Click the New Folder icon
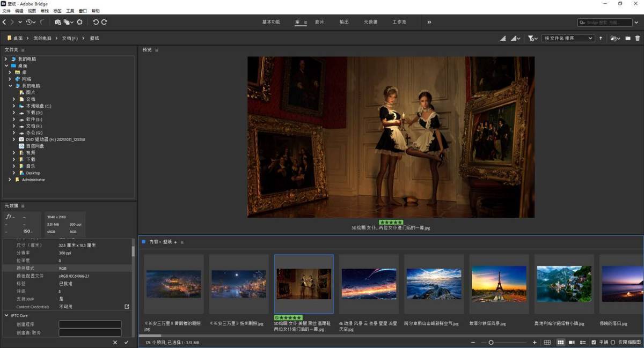The width and height of the screenshot is (644, 348). coord(627,38)
